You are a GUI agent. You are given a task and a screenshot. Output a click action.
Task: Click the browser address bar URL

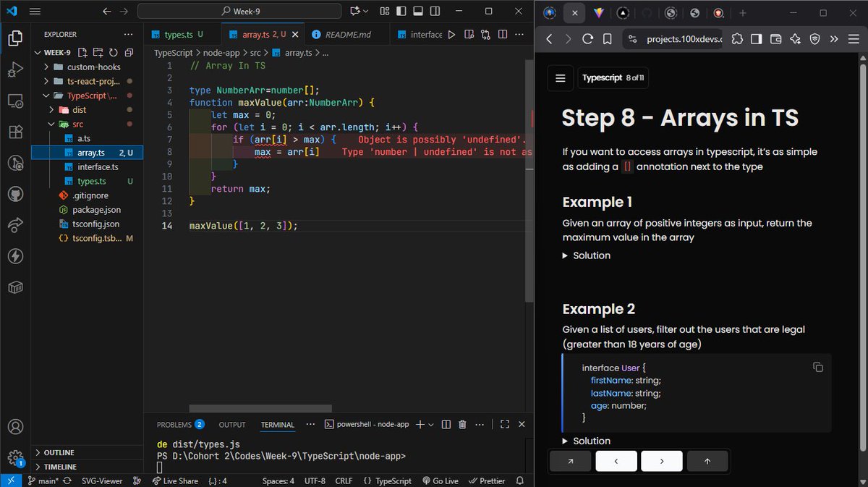(684, 39)
